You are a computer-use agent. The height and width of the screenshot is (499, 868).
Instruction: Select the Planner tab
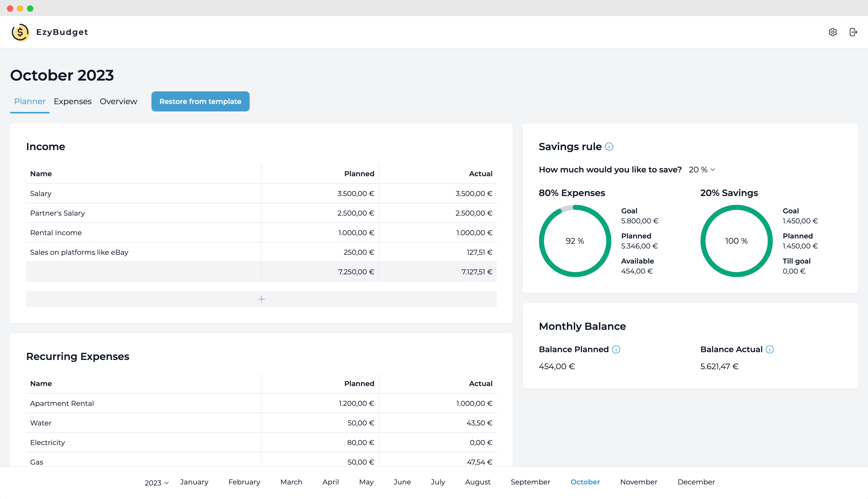[x=30, y=101]
